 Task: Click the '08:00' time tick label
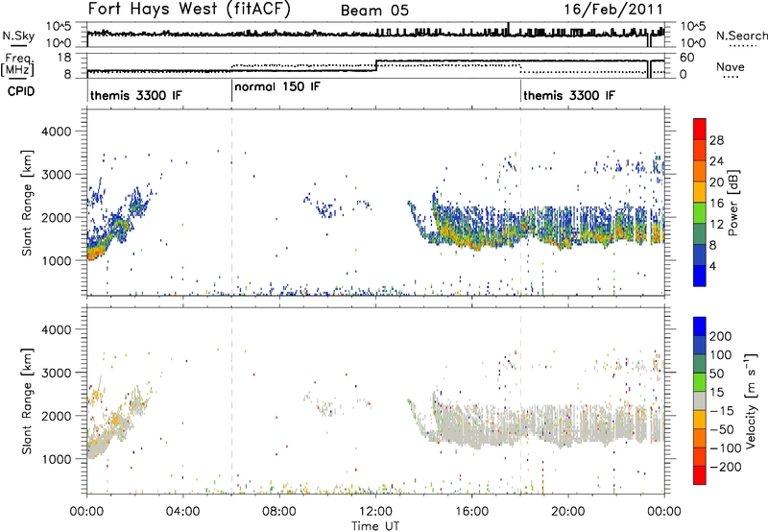(x=279, y=512)
